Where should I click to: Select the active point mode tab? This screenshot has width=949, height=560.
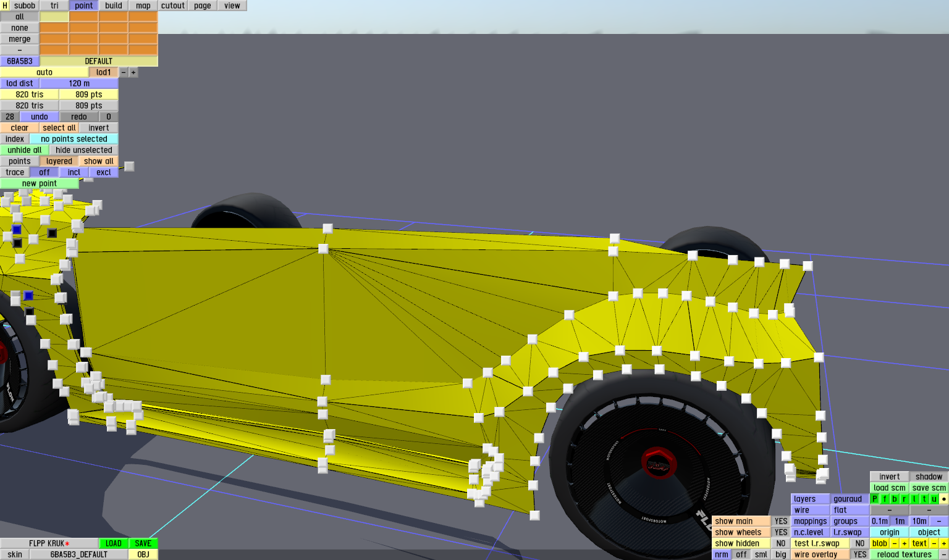pyautogui.click(x=84, y=6)
